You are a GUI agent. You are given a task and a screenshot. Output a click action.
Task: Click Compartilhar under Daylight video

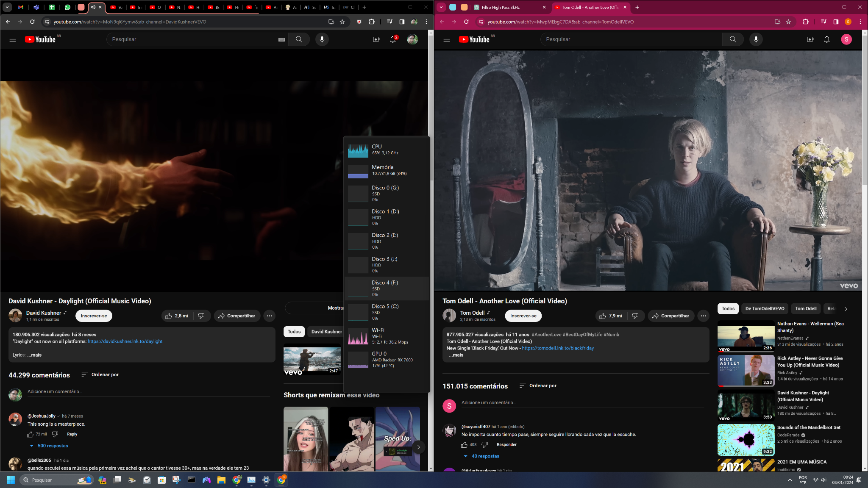237,316
